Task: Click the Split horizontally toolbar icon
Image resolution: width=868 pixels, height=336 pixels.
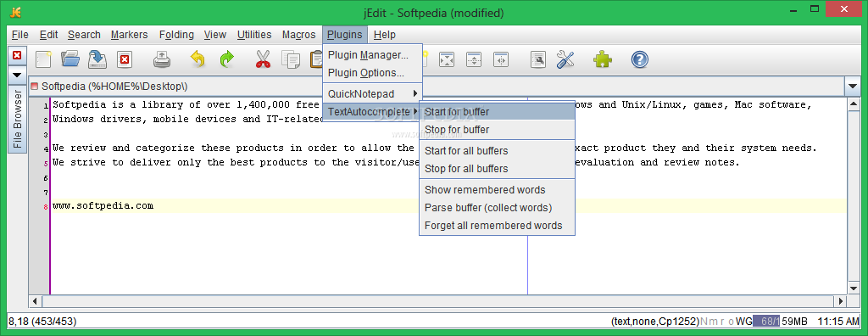Action: pos(474,59)
